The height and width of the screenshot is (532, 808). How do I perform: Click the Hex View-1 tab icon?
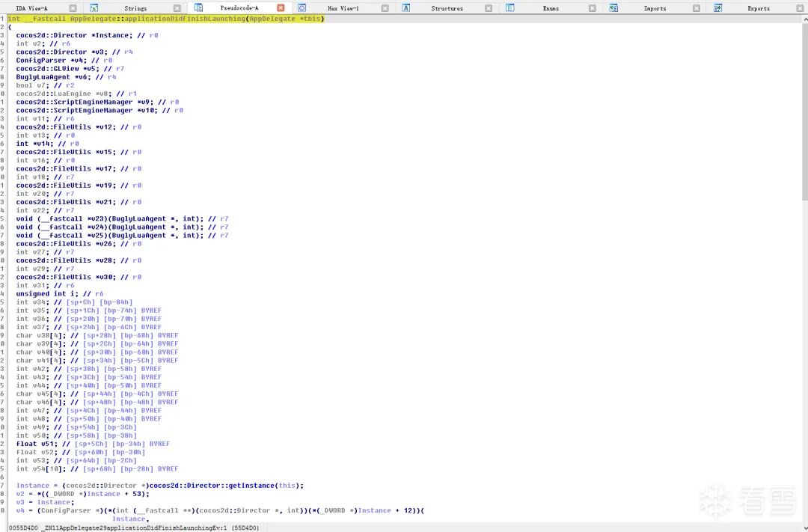302,7
